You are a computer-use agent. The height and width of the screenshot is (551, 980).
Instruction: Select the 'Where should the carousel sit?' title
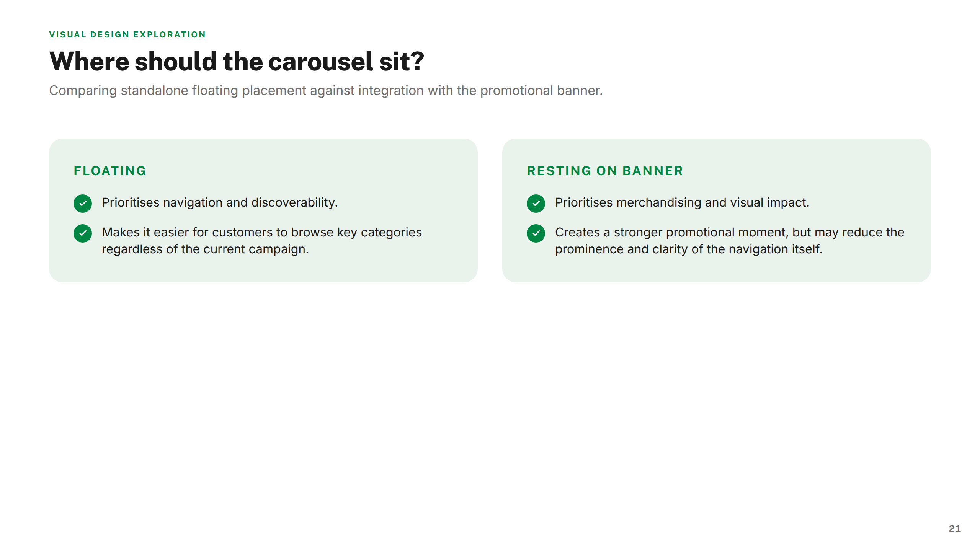pos(237,61)
